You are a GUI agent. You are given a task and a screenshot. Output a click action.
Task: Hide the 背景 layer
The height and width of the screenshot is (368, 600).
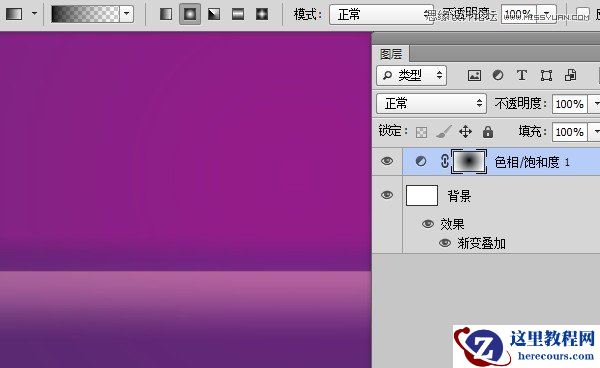point(387,195)
